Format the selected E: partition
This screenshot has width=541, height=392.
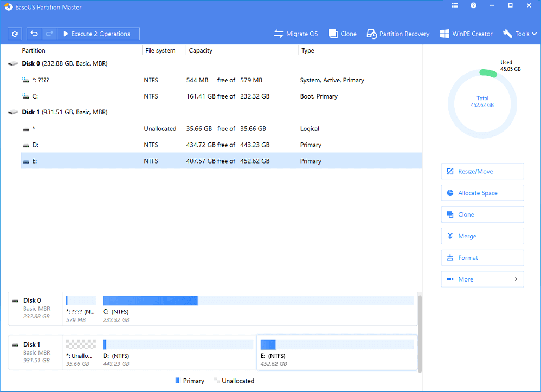coord(482,258)
